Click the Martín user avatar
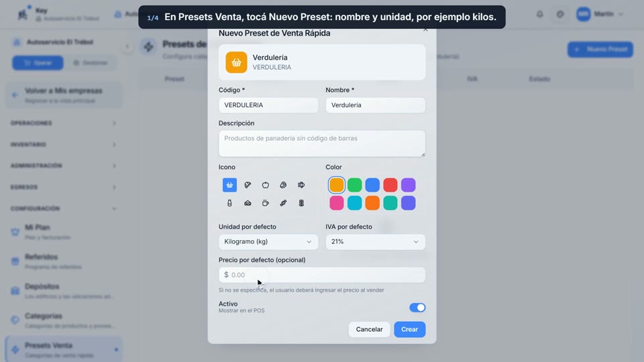Screen dimensions: 644x362 583,14
